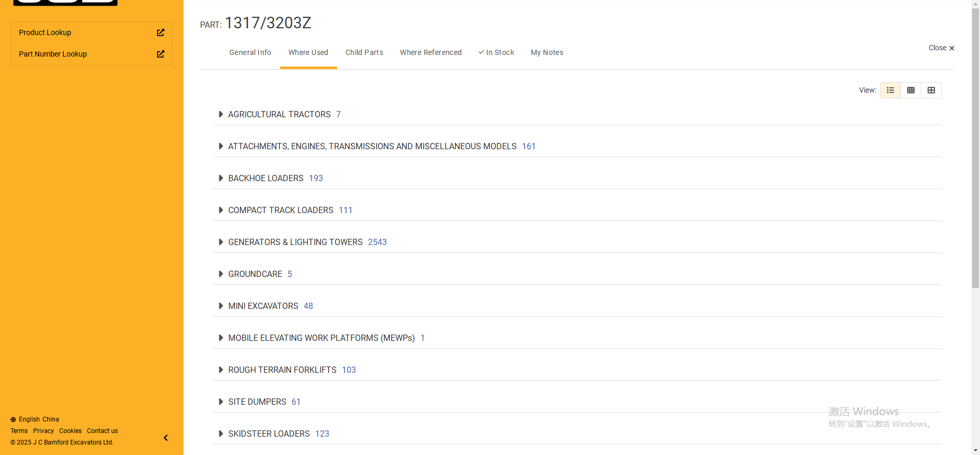Viewport: 980px width, 455px height.
Task: Open Product Lookup external link icon
Action: point(161,32)
